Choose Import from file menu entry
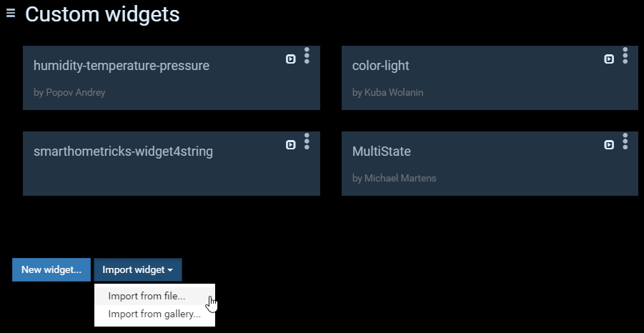Image resolution: width=644 pixels, height=333 pixels. click(147, 296)
